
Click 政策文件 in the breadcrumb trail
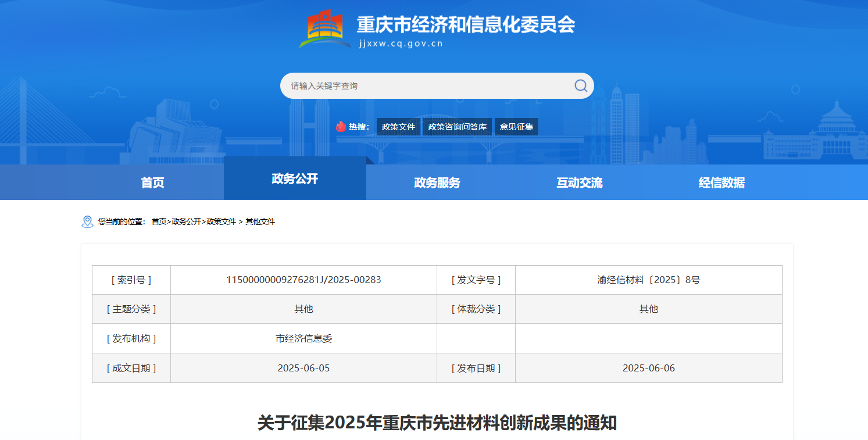[x=221, y=222]
